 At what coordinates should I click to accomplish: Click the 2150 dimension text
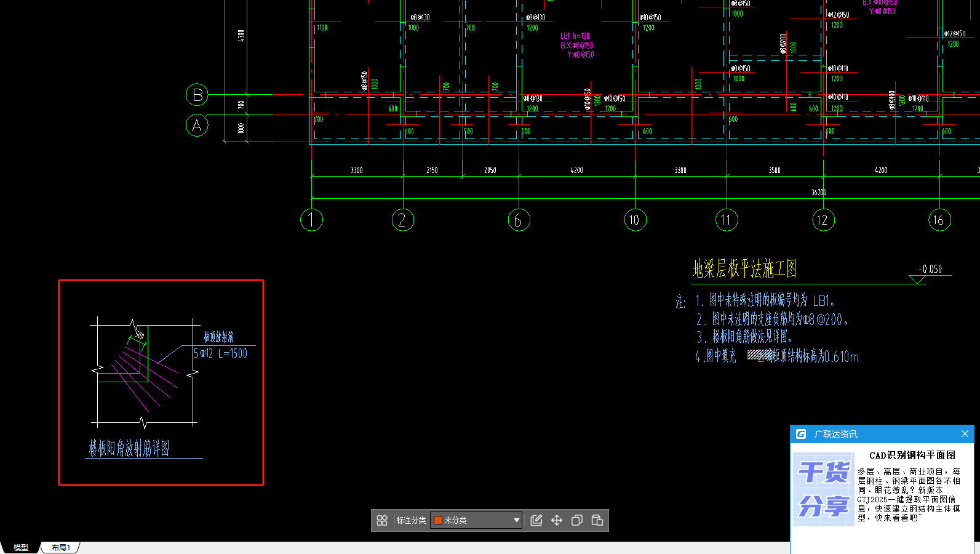pyautogui.click(x=432, y=170)
